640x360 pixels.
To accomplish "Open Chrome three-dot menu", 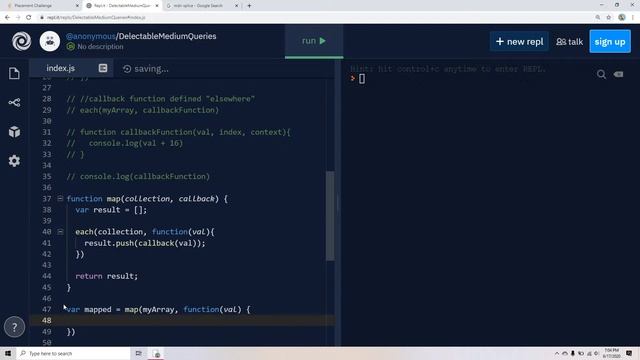I will pos(633,18).
